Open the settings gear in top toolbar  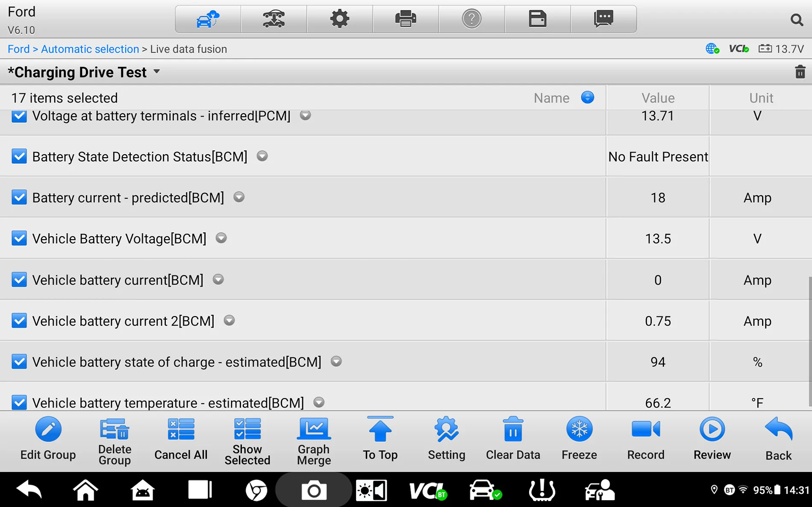coord(340,19)
